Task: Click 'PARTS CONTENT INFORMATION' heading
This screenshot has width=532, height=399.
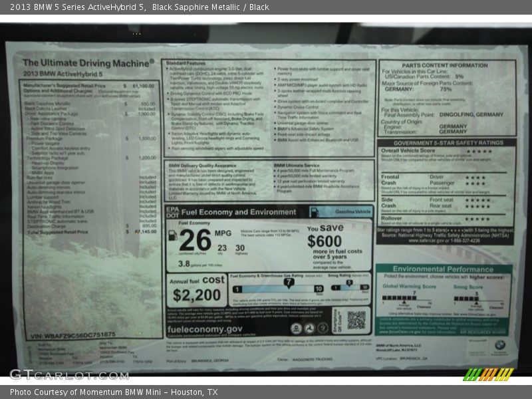Action: tap(445, 65)
